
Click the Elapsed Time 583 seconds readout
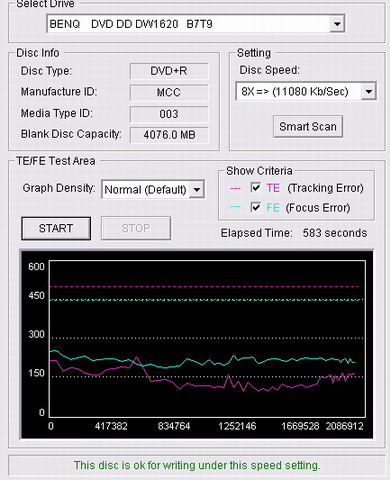tap(294, 233)
